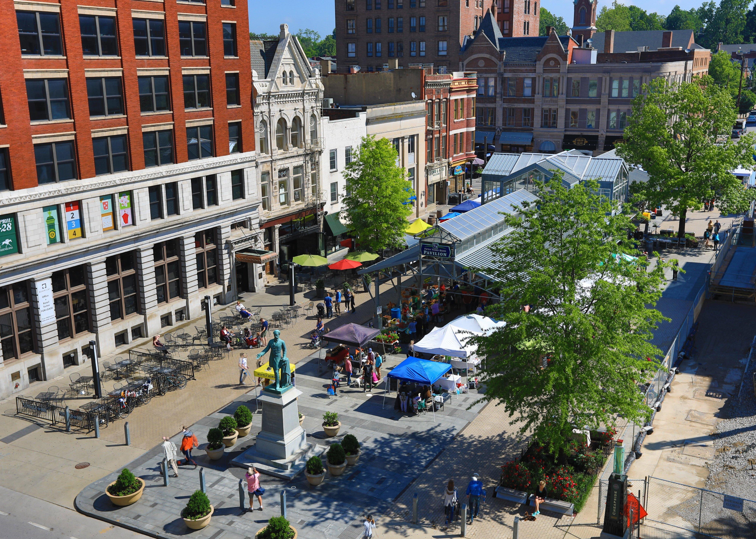This screenshot has height=539, width=756.
Task: Select the green Keeneland banner
Action: tap(8, 235)
